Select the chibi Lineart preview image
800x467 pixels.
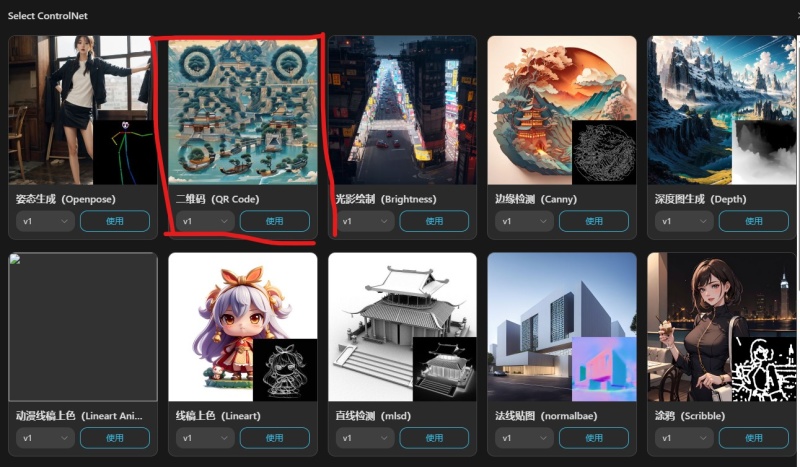click(243, 327)
